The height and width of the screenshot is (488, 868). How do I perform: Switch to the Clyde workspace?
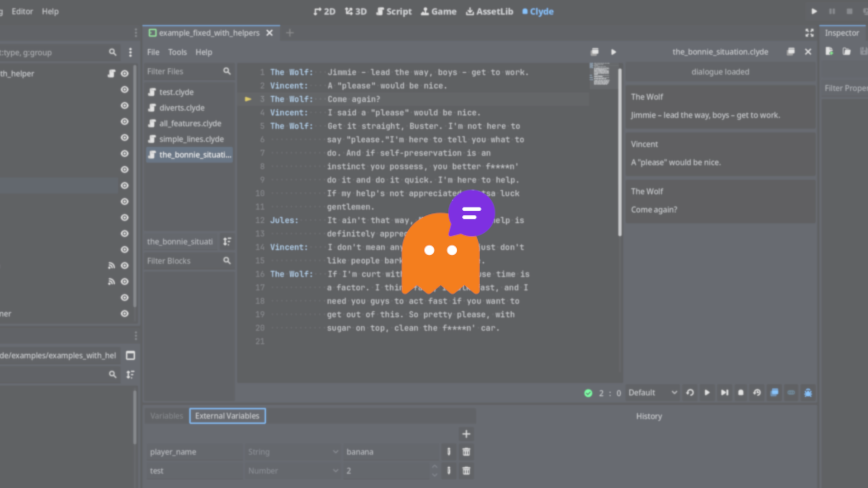coord(538,12)
